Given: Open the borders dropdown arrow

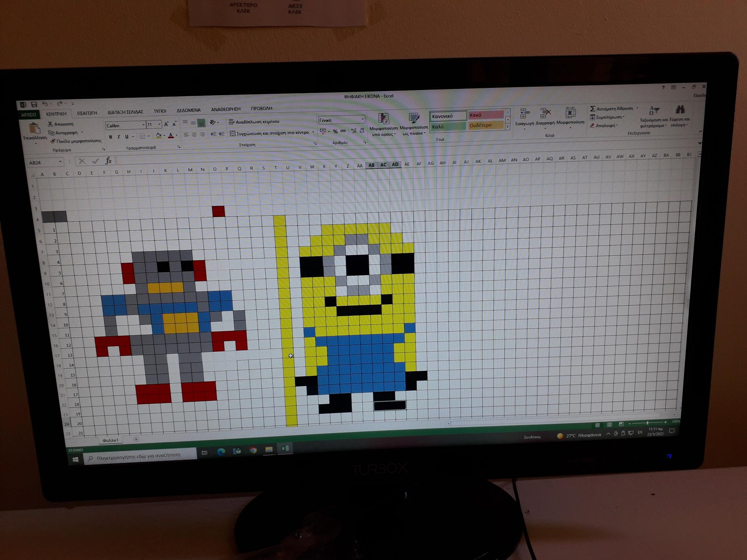Looking at the screenshot, I should pos(149,136).
